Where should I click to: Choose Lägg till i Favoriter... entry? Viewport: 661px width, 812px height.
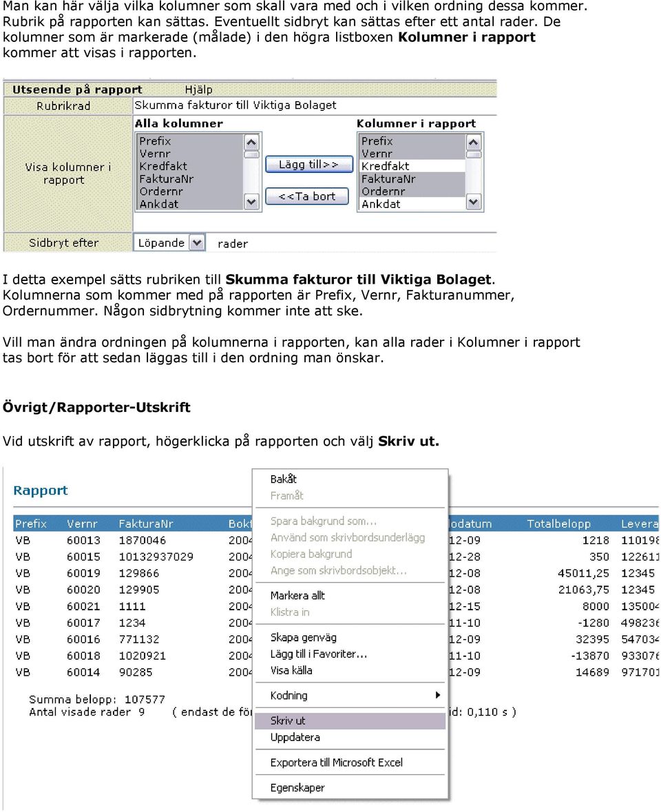point(350,654)
